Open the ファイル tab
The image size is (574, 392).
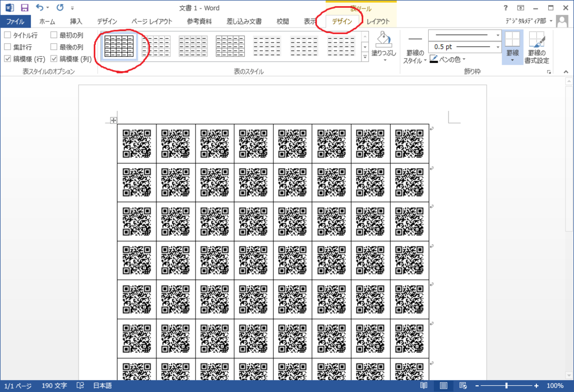pyautogui.click(x=15, y=22)
